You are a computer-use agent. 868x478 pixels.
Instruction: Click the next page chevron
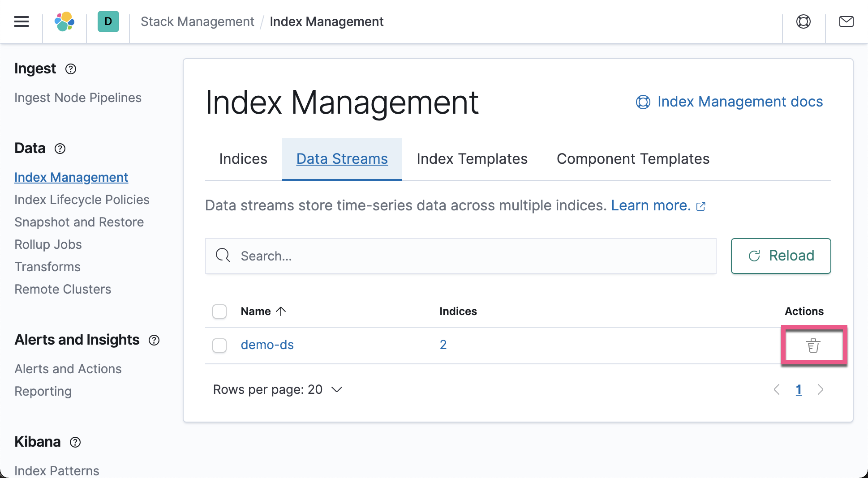click(821, 389)
